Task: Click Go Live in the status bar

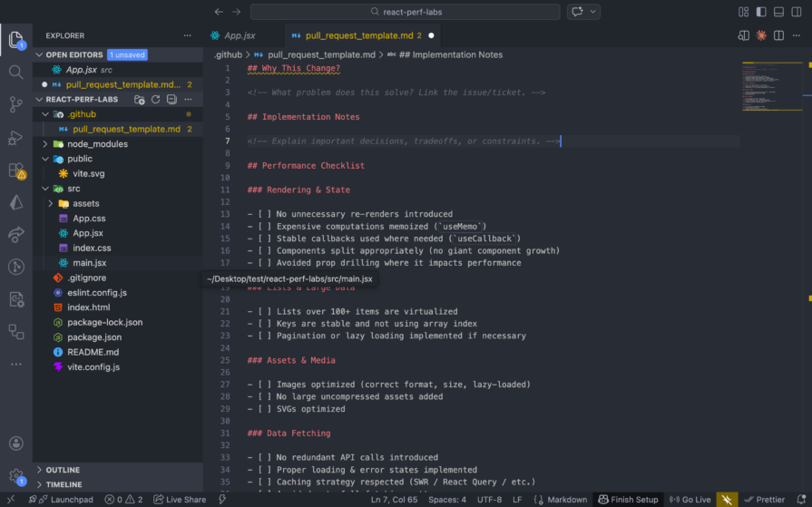Action: [689, 500]
